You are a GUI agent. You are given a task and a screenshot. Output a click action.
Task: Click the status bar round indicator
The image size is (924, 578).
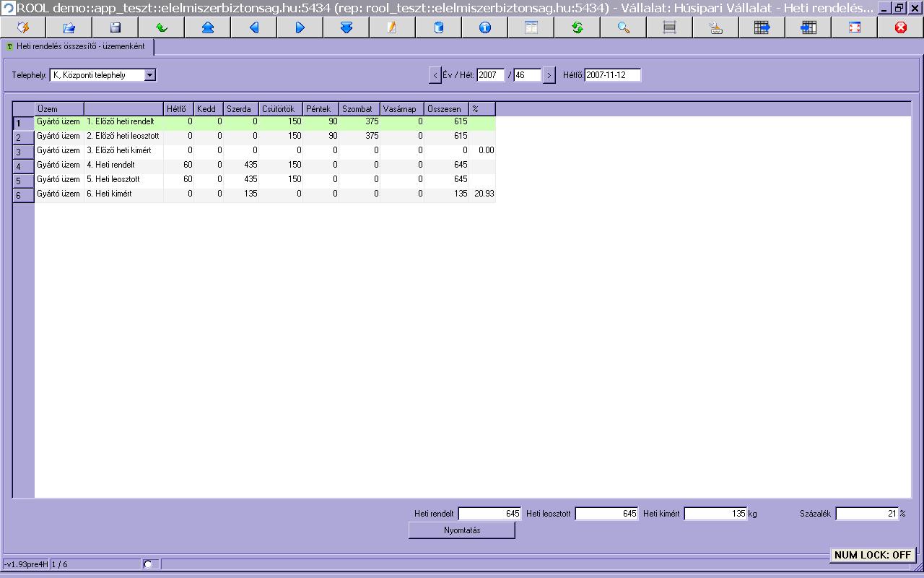(x=148, y=564)
